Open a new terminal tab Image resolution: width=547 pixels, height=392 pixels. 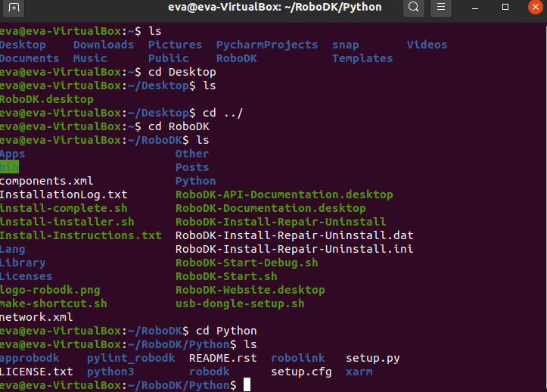click(x=14, y=9)
